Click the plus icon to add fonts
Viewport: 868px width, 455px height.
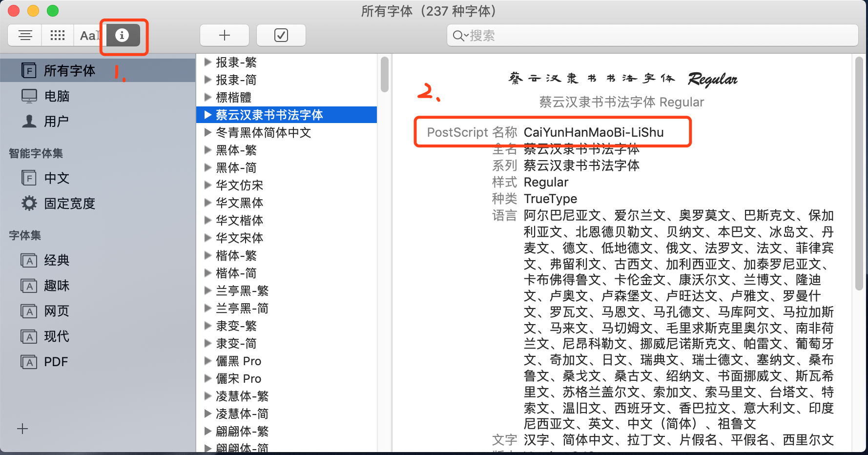tap(225, 35)
